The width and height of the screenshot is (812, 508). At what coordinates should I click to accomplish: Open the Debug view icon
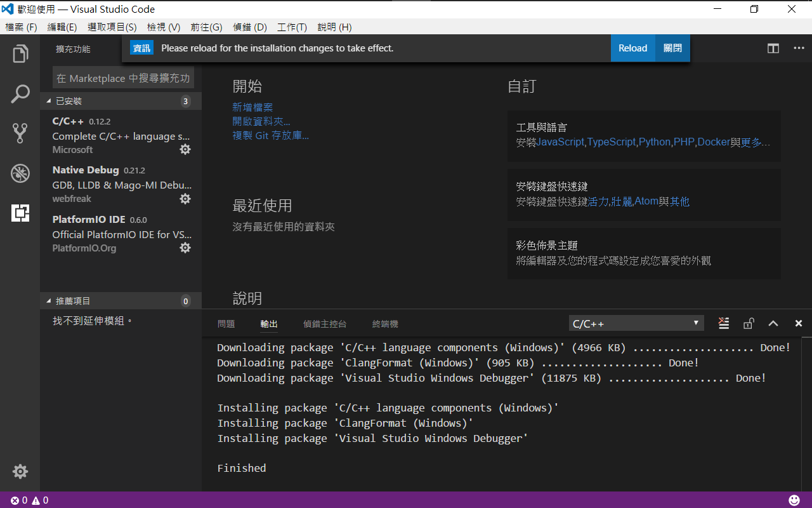click(20, 173)
